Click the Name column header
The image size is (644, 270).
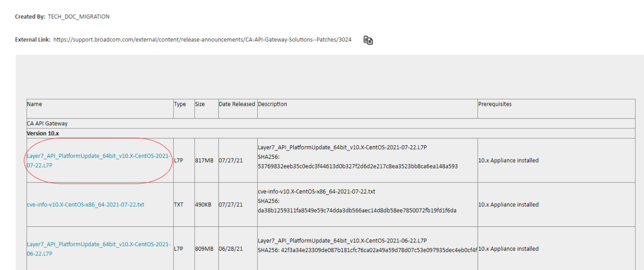pyautogui.click(x=34, y=104)
